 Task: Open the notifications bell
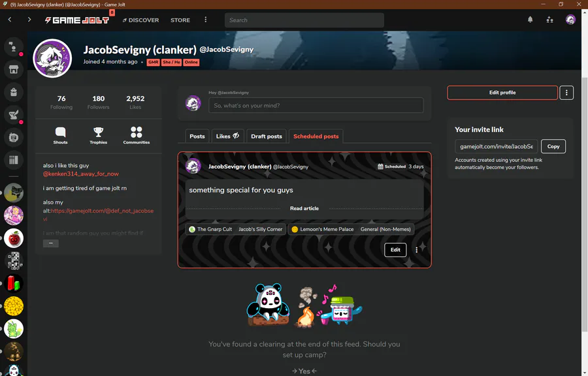(531, 20)
